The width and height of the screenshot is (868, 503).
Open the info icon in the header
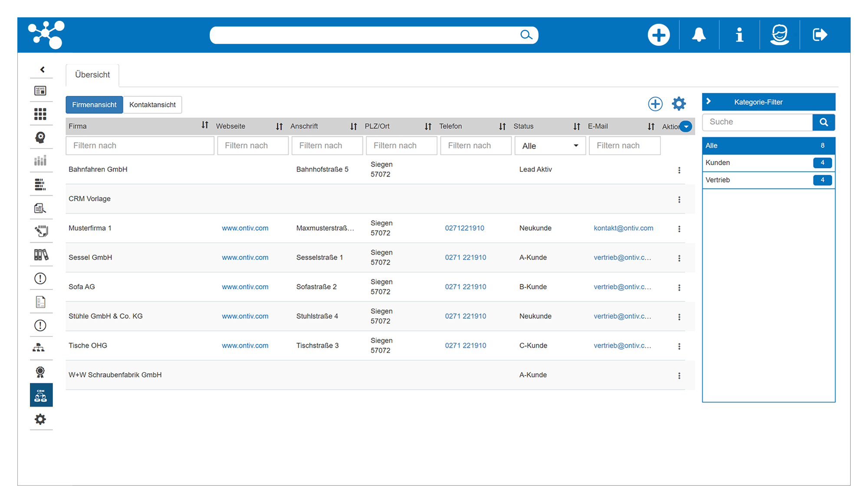[x=740, y=35]
